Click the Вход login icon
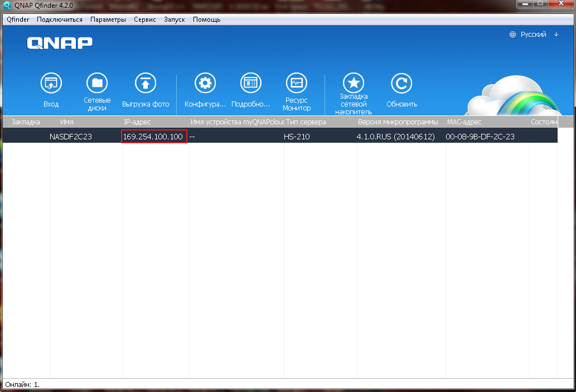This screenshot has height=392, width=576. pyautogui.click(x=51, y=83)
